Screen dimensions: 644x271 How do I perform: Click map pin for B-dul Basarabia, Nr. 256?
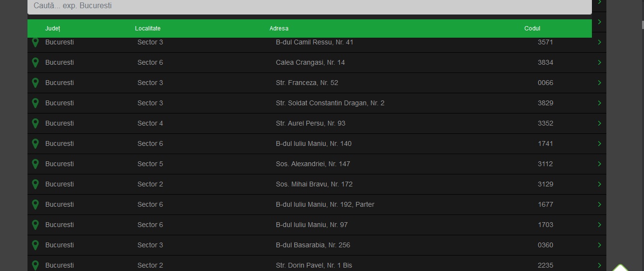tap(35, 245)
